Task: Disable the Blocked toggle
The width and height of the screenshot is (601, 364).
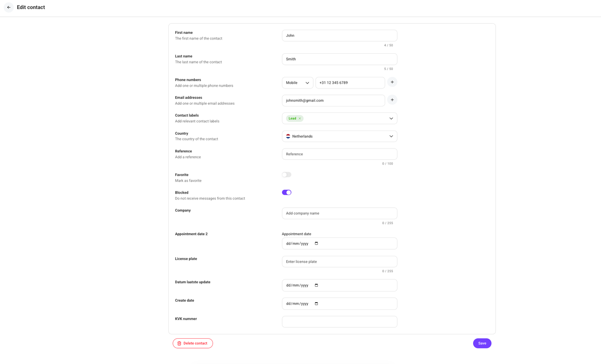Action: point(286,192)
